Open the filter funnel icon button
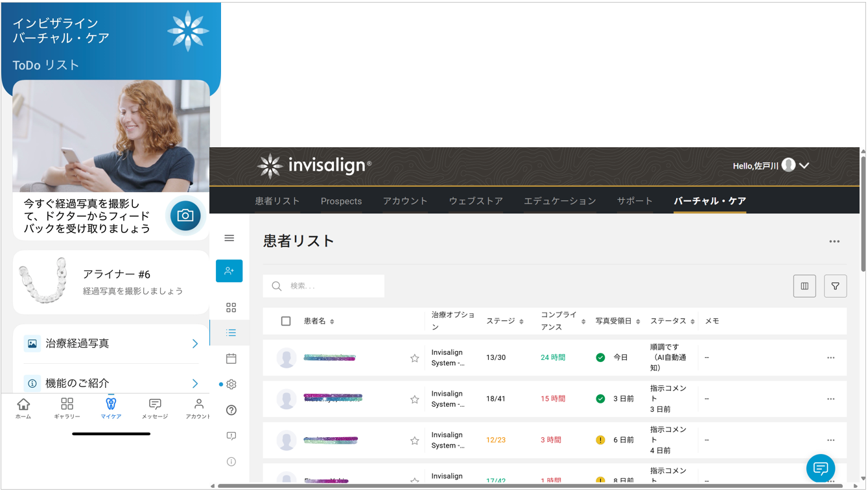868x491 pixels. coord(836,286)
